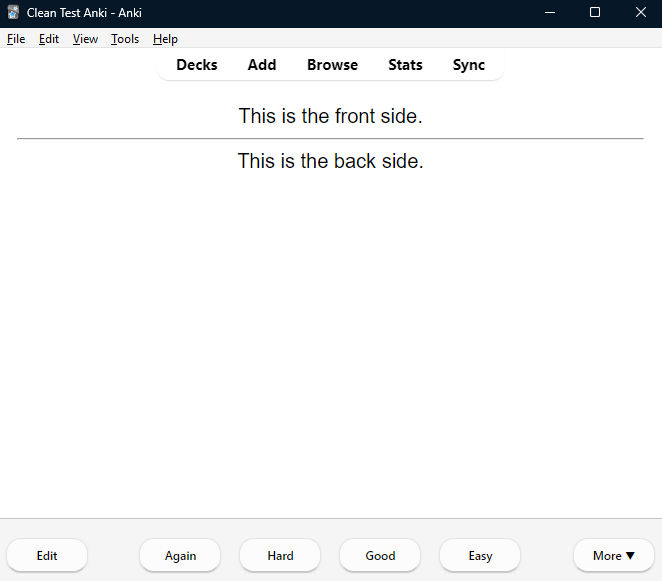Click Add to create a new card
Image resolution: width=662 pixels, height=581 pixels.
(x=262, y=65)
